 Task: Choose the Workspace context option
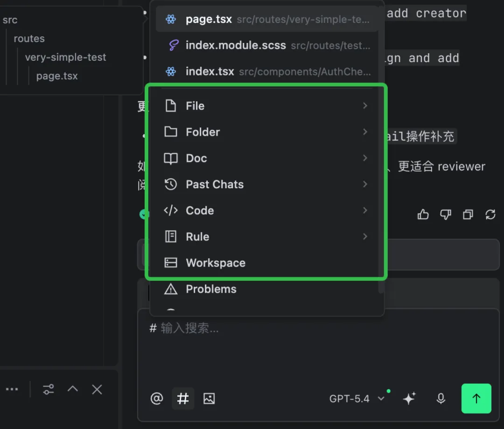(267, 263)
